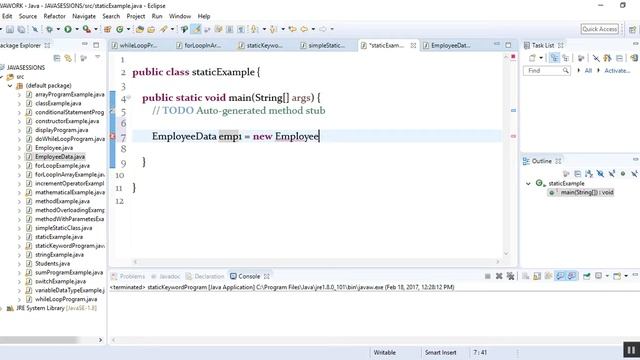Click the New Java Class icon
This screenshot has width=640, height=360.
(x=120, y=29)
